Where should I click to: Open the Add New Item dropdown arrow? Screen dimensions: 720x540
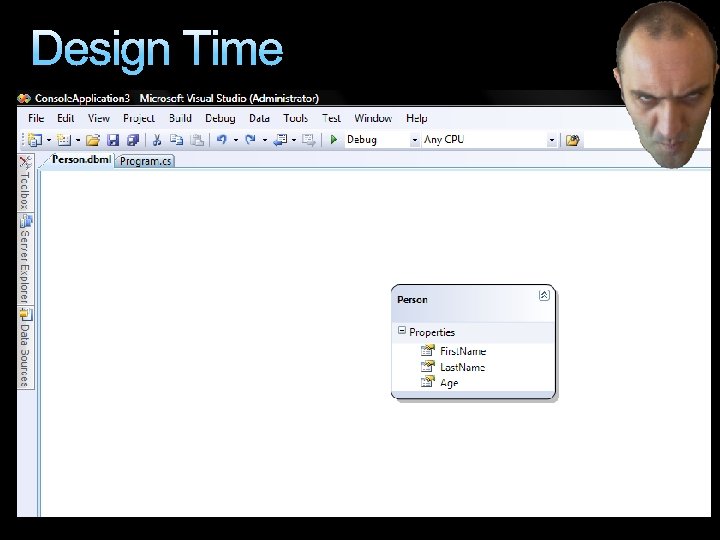click(x=78, y=140)
